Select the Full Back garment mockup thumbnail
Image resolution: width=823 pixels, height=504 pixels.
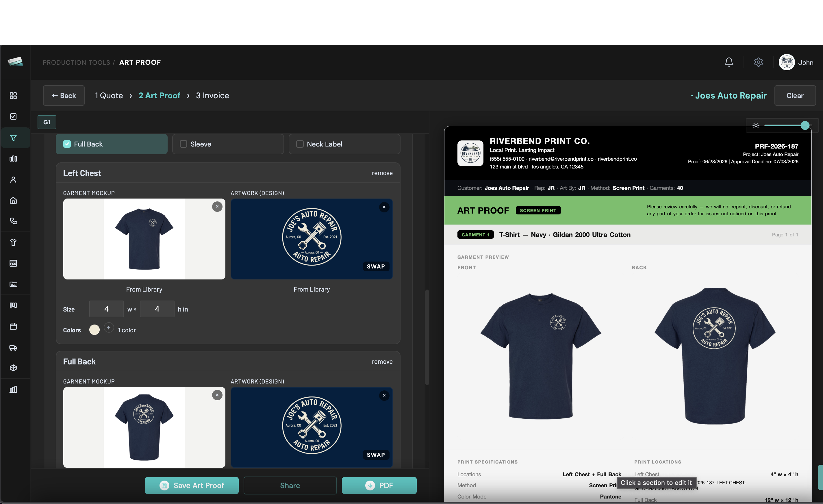[x=144, y=427]
